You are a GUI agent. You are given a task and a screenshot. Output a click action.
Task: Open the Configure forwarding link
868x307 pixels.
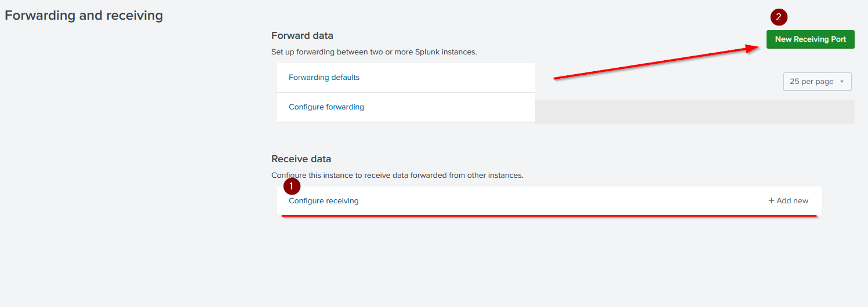click(326, 107)
